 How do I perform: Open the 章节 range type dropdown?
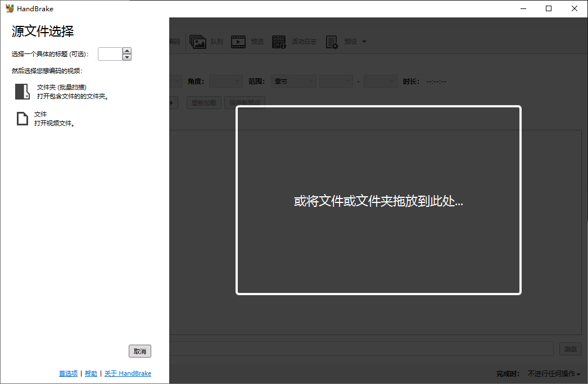[293, 81]
